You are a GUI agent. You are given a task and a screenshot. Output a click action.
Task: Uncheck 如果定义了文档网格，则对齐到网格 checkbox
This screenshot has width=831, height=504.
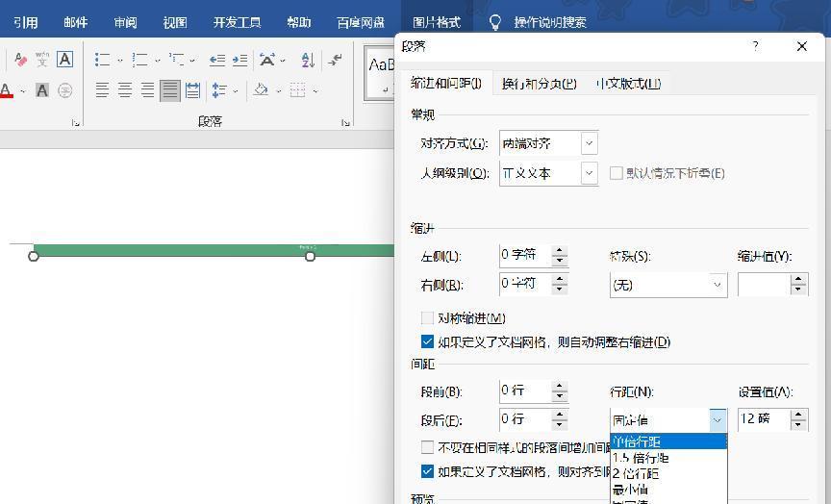(427, 471)
